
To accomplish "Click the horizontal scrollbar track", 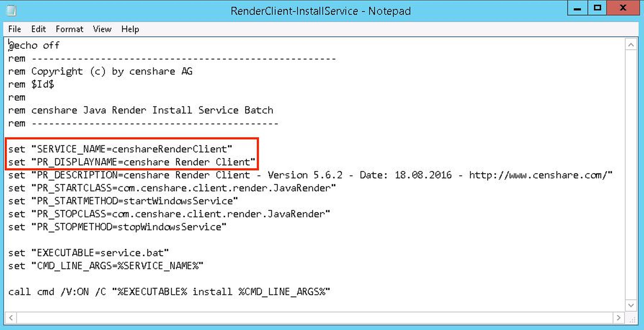I will (314, 317).
